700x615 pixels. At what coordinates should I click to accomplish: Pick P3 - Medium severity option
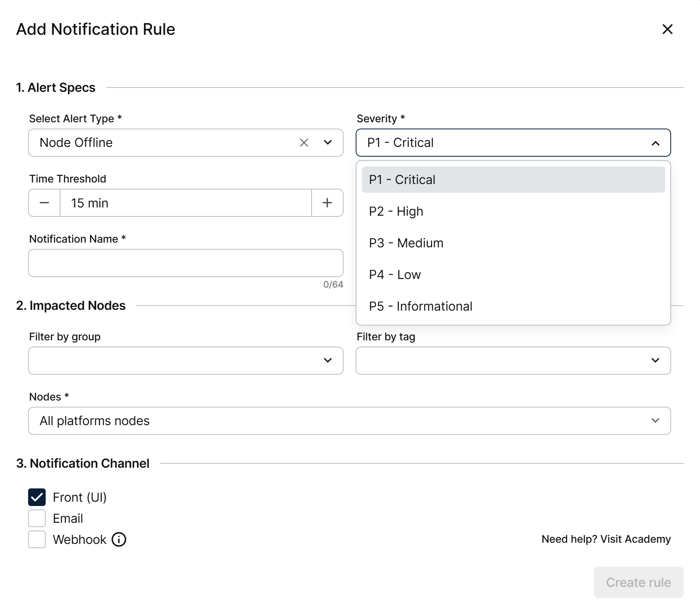(x=513, y=243)
